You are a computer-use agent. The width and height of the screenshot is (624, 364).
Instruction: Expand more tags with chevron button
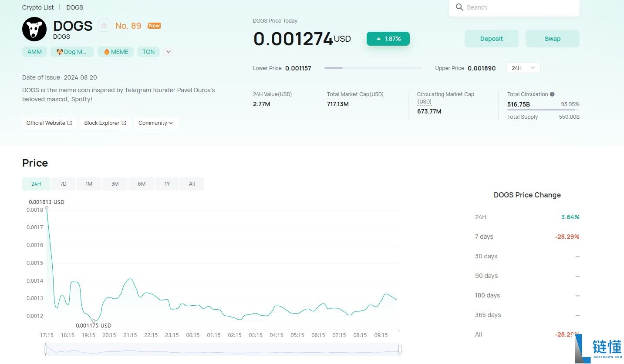tap(169, 52)
